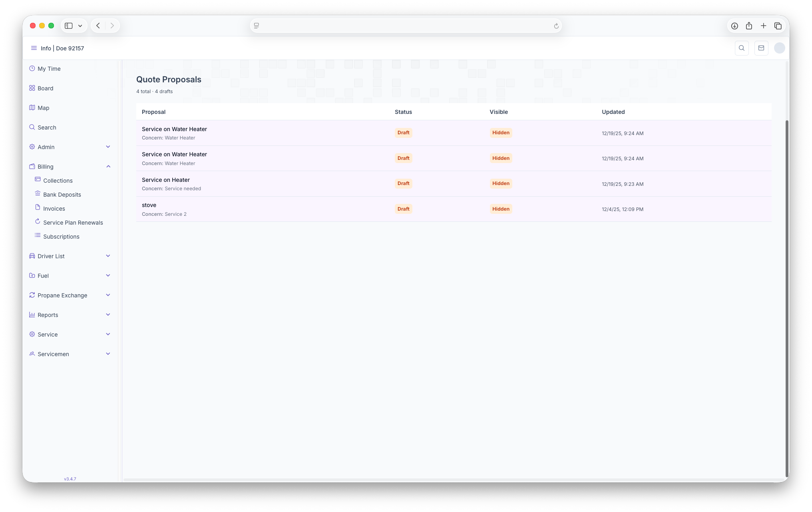Open the Service on Heater proposal
Viewport: 812px width, 512px height.
pos(166,180)
